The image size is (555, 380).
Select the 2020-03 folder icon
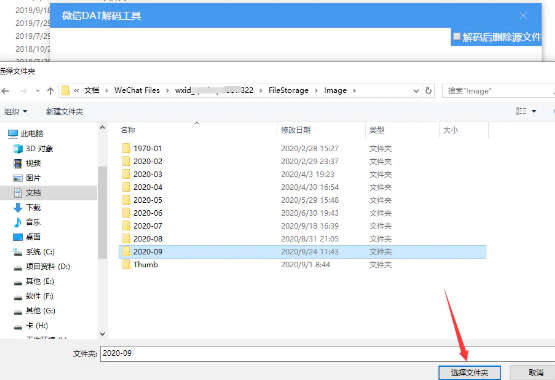[x=126, y=174]
